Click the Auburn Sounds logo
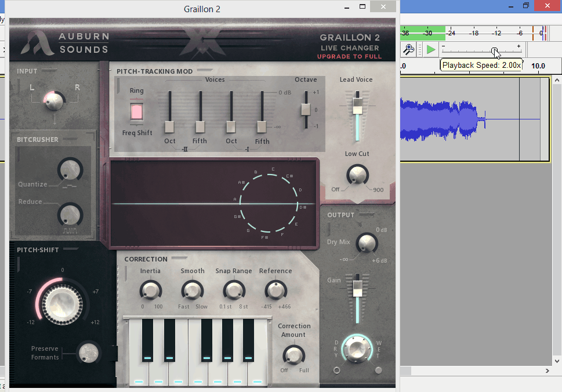Screen dimensions: 562x392 [x=65, y=43]
